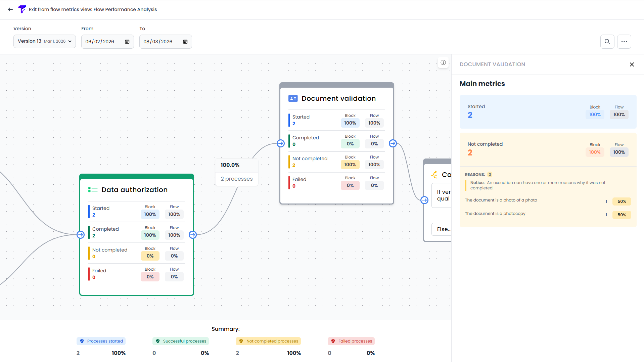Click the Not completed processes badge
Image resolution: width=644 pixels, height=362 pixels.
(x=268, y=341)
